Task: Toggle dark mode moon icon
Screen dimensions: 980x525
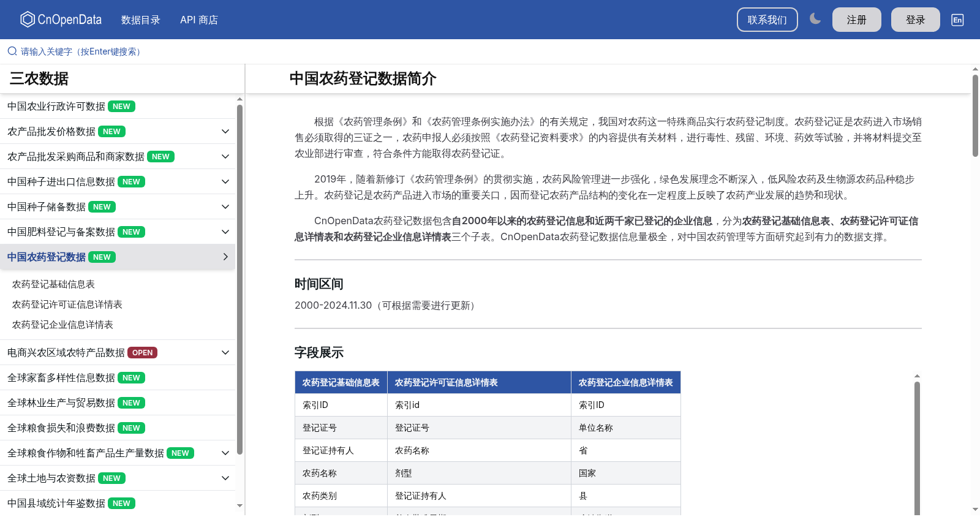Action: (815, 19)
